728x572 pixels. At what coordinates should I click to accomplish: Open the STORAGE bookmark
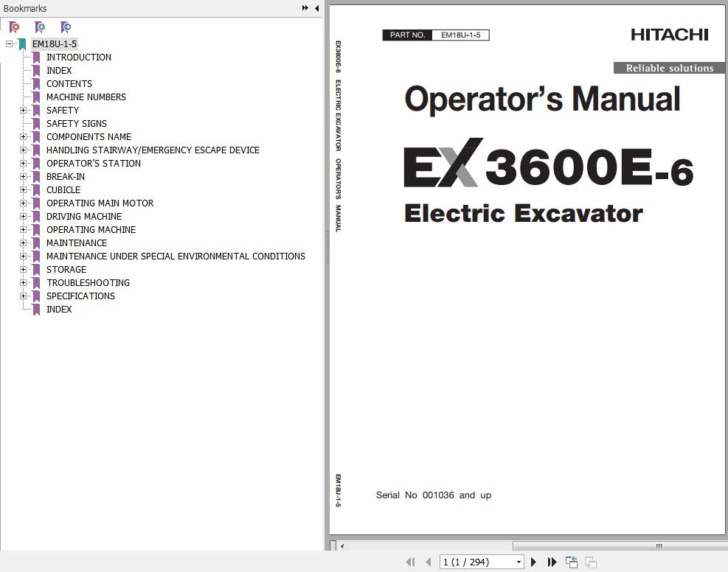66,270
